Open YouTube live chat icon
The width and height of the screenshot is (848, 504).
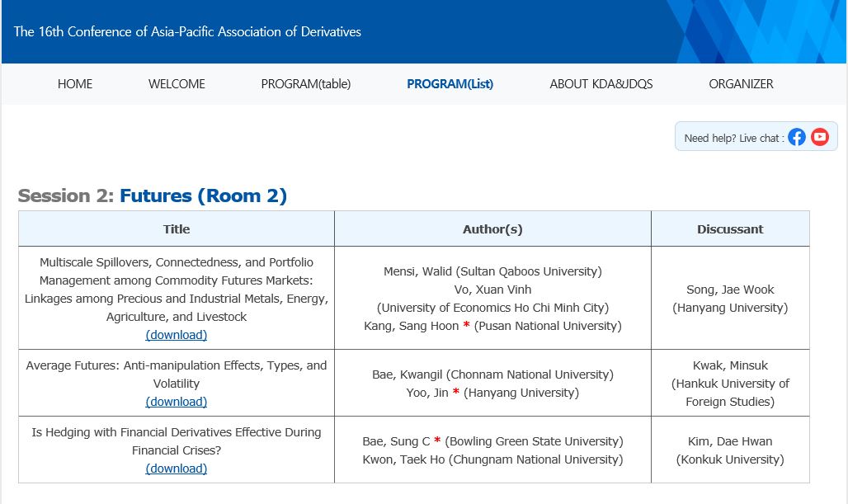(820, 137)
